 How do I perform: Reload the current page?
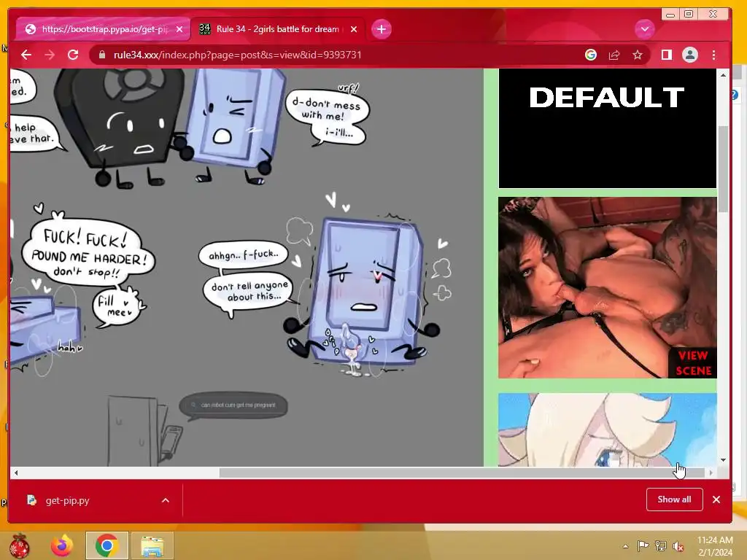[x=73, y=55]
